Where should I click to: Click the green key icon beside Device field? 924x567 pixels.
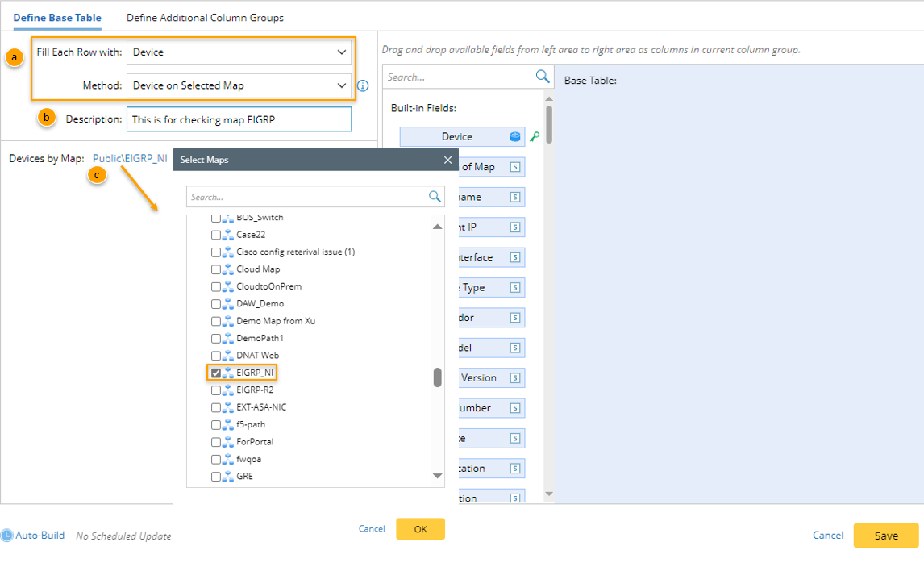click(535, 137)
